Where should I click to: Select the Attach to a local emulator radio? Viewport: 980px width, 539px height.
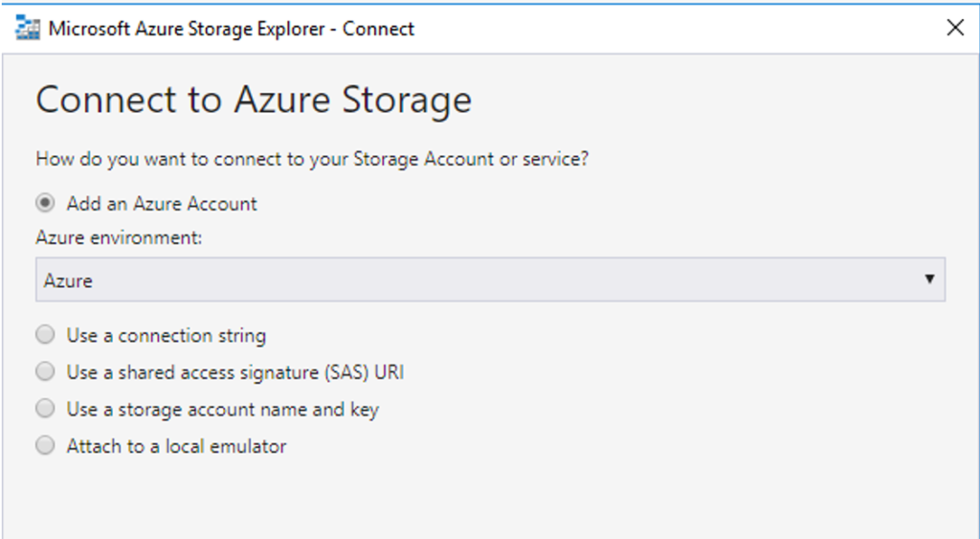click(45, 445)
